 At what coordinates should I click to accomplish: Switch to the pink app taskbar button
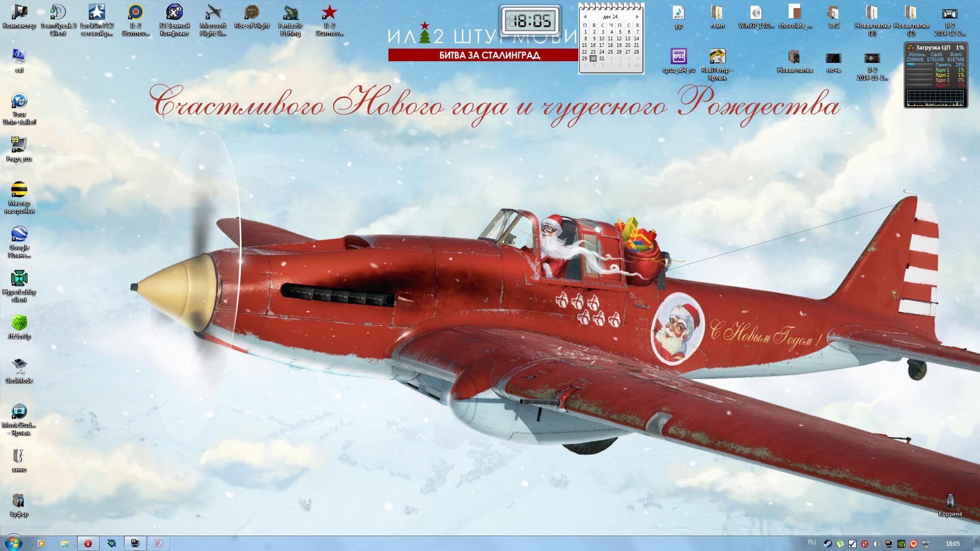click(159, 543)
